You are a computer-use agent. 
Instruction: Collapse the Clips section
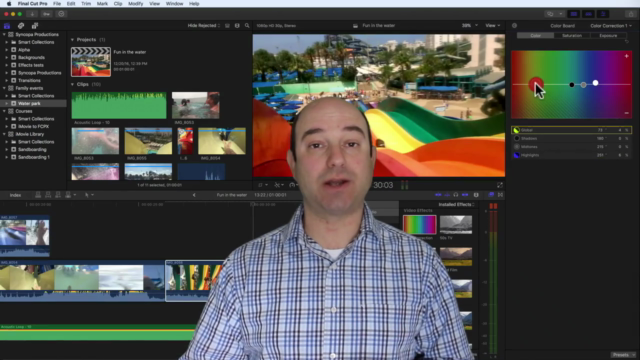[x=73, y=84]
